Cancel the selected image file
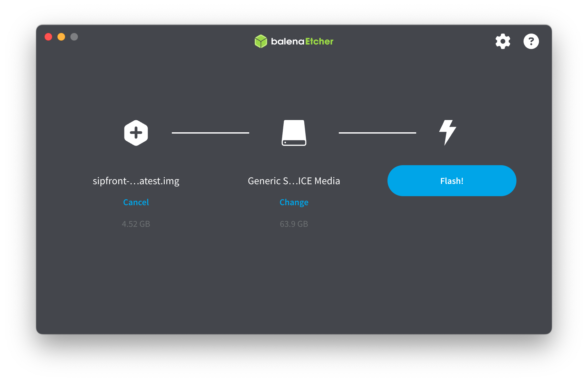The width and height of the screenshot is (588, 382). 136,202
